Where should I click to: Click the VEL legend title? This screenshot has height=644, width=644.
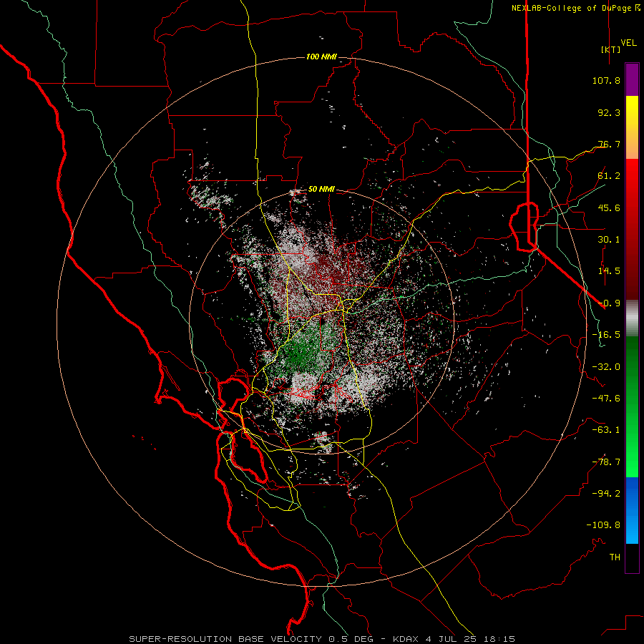[628, 42]
